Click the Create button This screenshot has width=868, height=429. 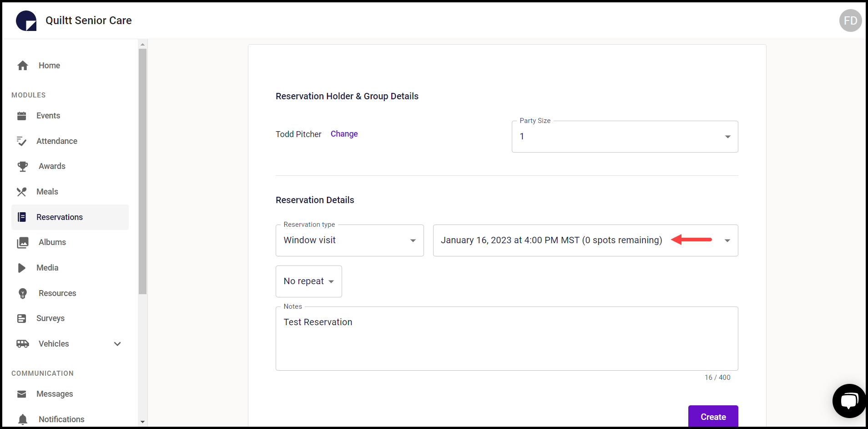pyautogui.click(x=713, y=417)
